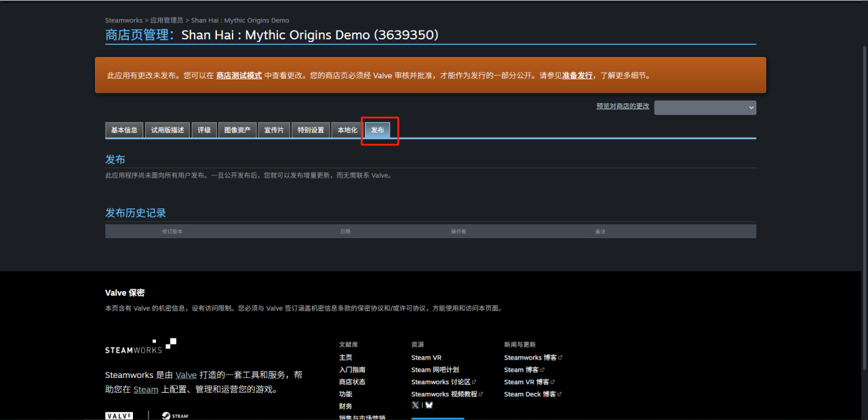The image size is (868, 420).
Task: Open the Bluesky butterfly social icon
Action: (x=429, y=405)
